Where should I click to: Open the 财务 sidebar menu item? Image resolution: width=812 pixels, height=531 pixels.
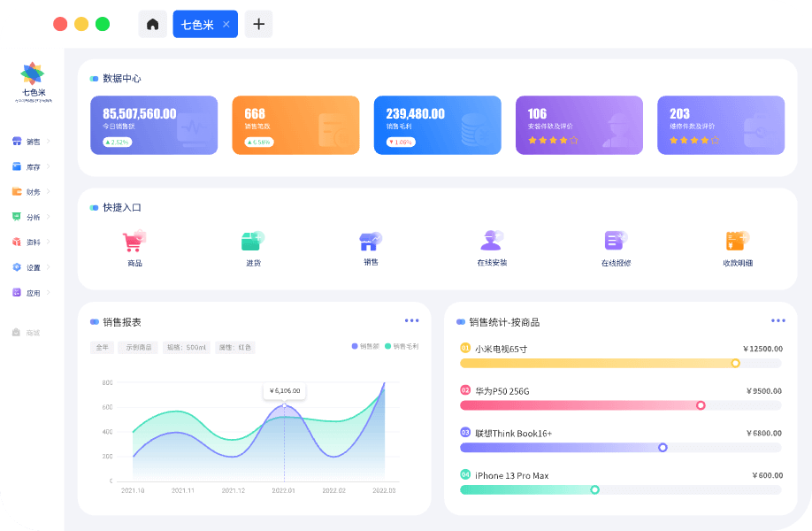point(31,191)
